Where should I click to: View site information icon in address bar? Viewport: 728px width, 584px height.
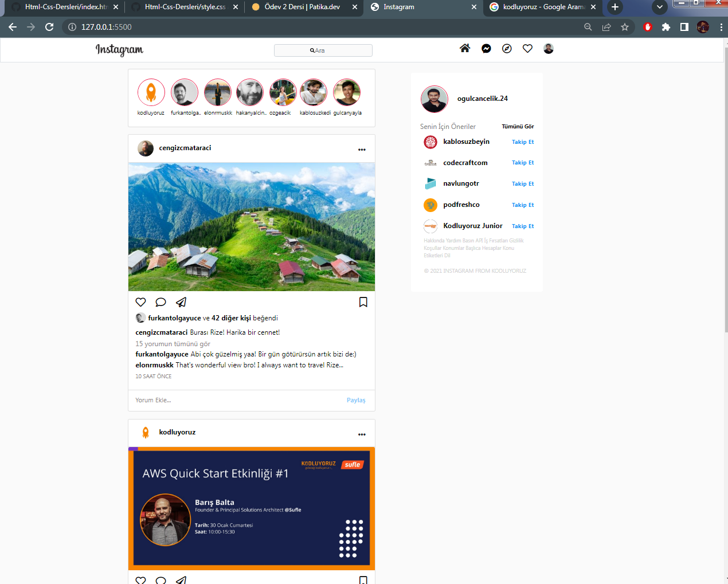click(72, 27)
